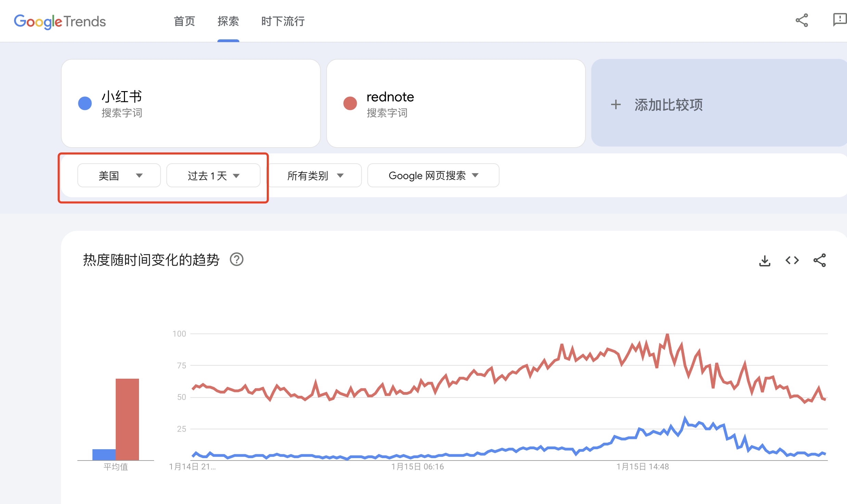Open the feedback icon in header
This screenshot has height=504, width=847.
(840, 20)
